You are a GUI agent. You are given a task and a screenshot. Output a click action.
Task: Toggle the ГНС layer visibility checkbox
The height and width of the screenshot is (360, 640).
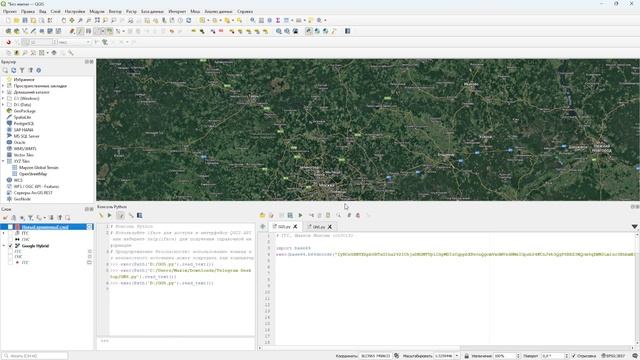(10, 240)
